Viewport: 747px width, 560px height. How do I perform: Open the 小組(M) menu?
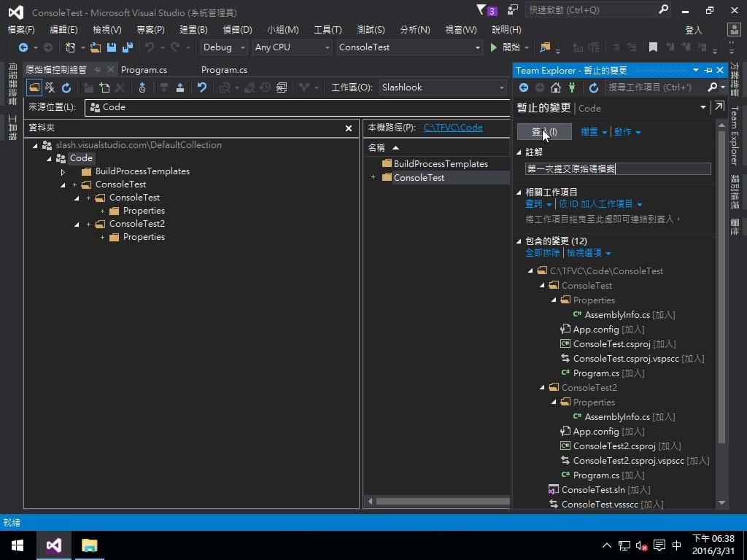click(283, 29)
